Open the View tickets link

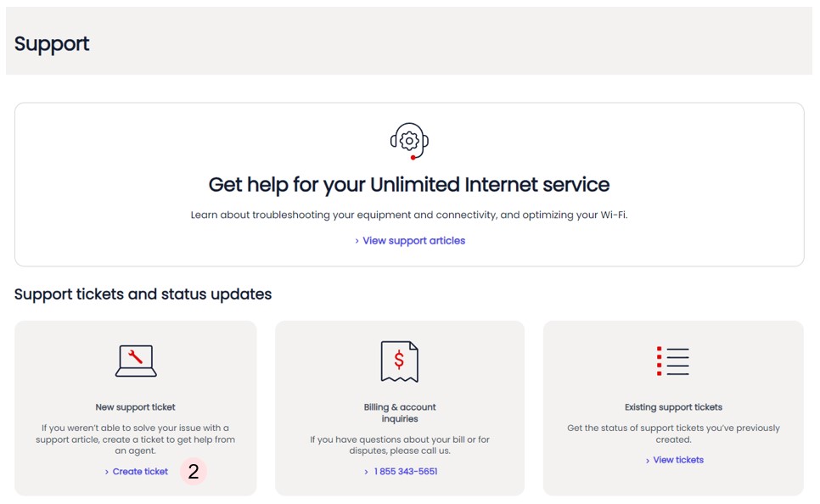[x=678, y=460]
